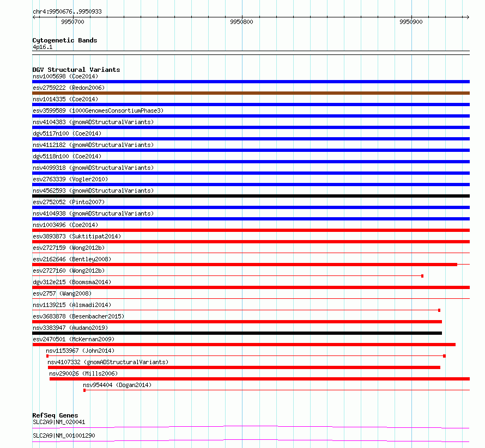Select the esv2763339 (Vogler2010) label
485x448 pixels.
point(70,179)
